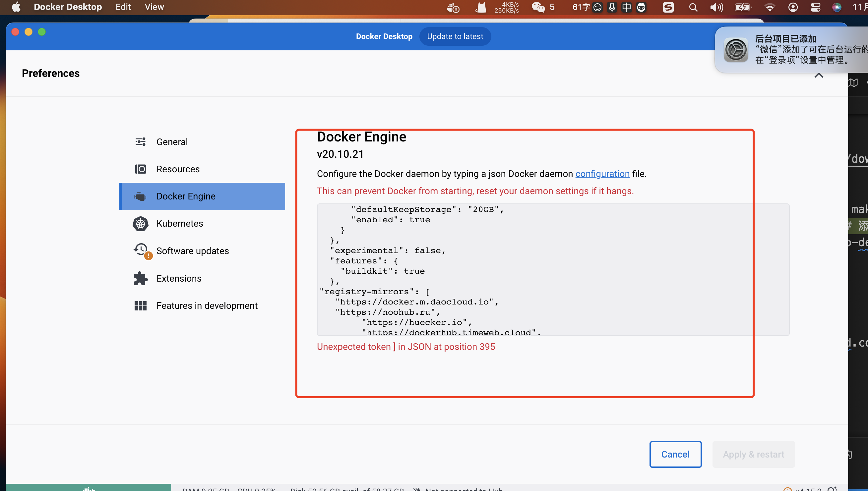Select the Docker Engine tab
868x491 pixels.
(202, 196)
